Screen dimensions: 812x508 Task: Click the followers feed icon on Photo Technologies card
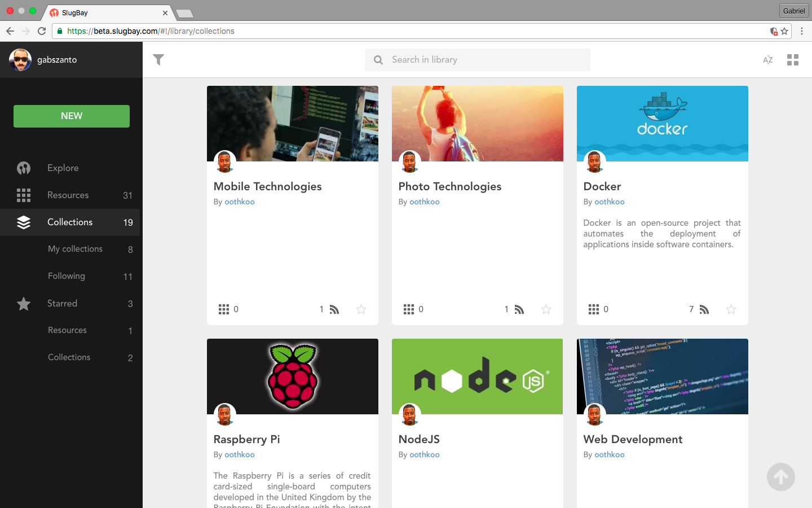point(519,309)
